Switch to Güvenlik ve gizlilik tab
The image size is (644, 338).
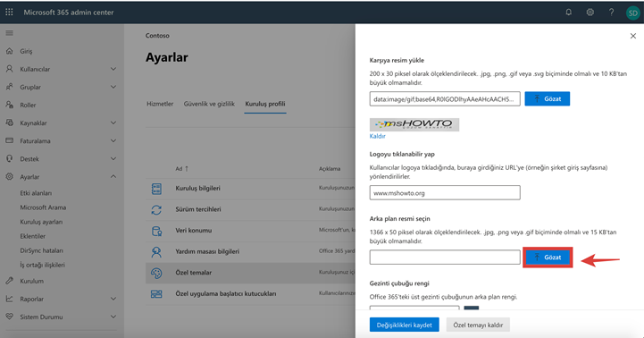pyautogui.click(x=209, y=104)
